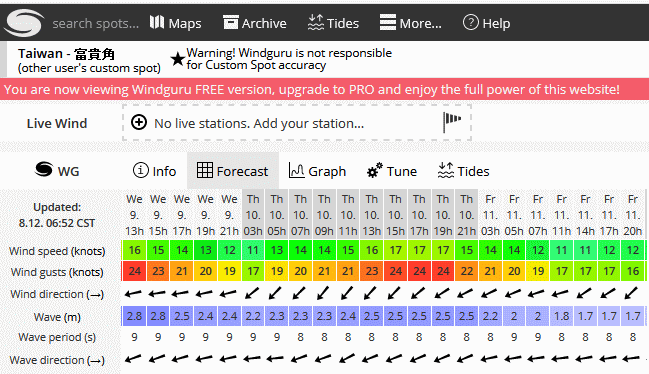
Task: Click the Windguru swirl logo
Action: 24,23
